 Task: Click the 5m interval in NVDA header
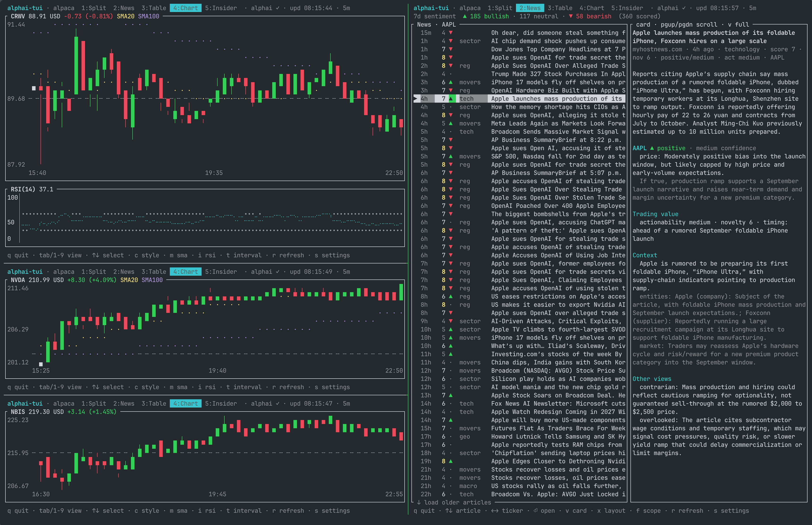[x=346, y=272]
